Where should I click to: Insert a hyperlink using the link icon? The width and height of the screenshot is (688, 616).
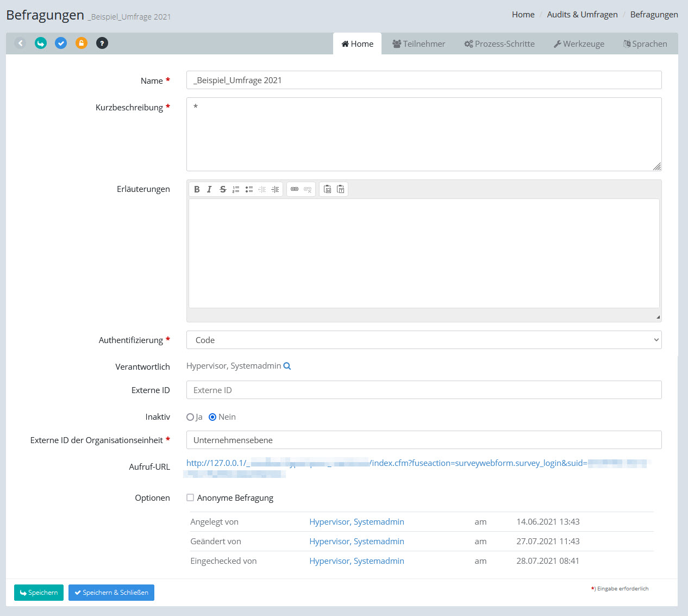pos(295,189)
